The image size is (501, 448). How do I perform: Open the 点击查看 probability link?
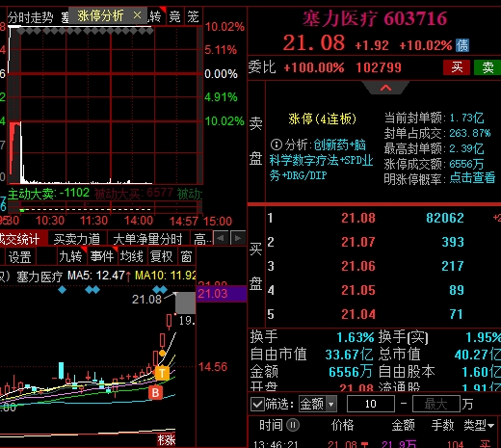pos(472,177)
